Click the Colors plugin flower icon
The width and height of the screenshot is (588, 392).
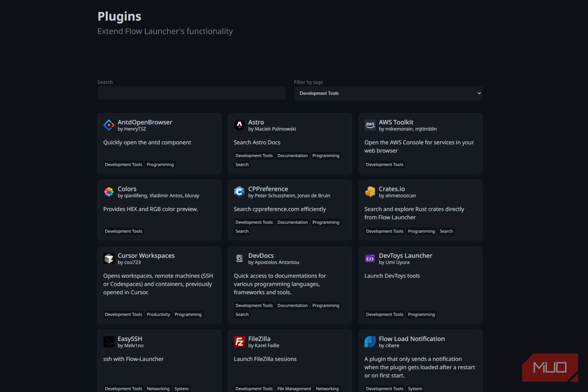pyautogui.click(x=109, y=192)
